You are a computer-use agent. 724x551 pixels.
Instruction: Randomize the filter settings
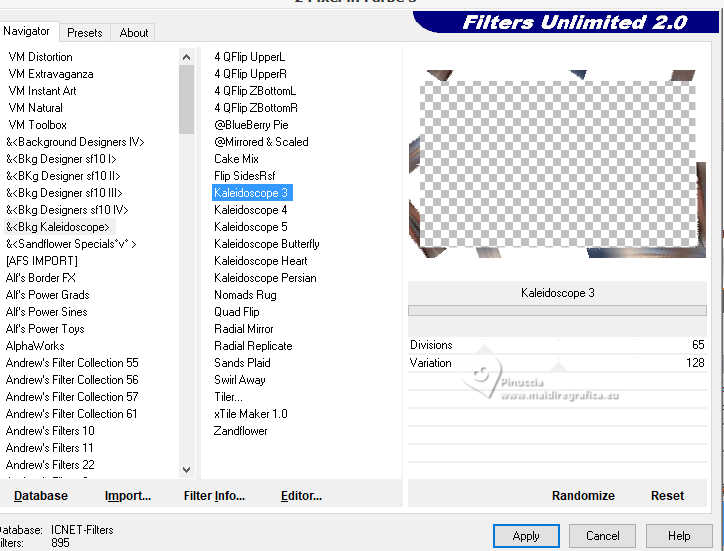(583, 496)
